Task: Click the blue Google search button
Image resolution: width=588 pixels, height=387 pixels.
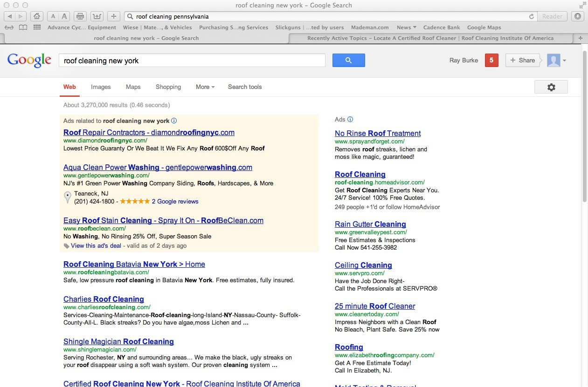Action: click(348, 61)
